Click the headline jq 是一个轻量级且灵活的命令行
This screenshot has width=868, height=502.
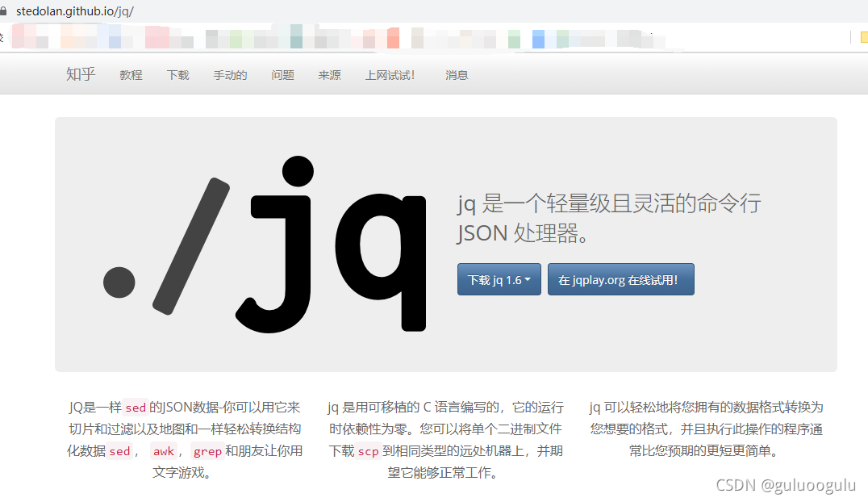pyautogui.click(x=609, y=203)
